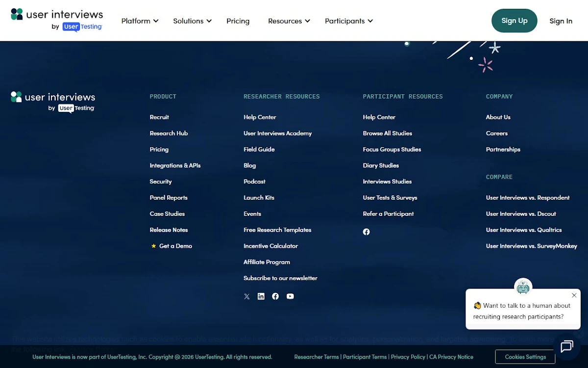The height and width of the screenshot is (368, 588).
Task: Open User Interviews Academy link
Action: [278, 133]
